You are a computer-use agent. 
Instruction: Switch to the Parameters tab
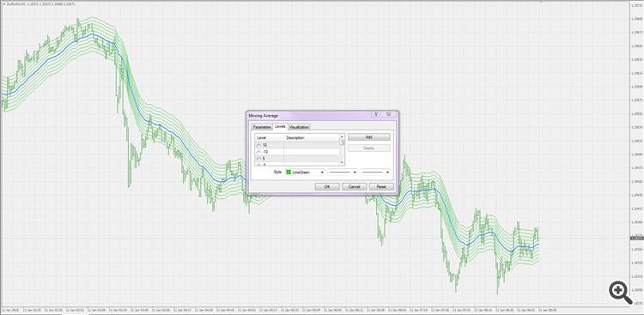coord(262,127)
